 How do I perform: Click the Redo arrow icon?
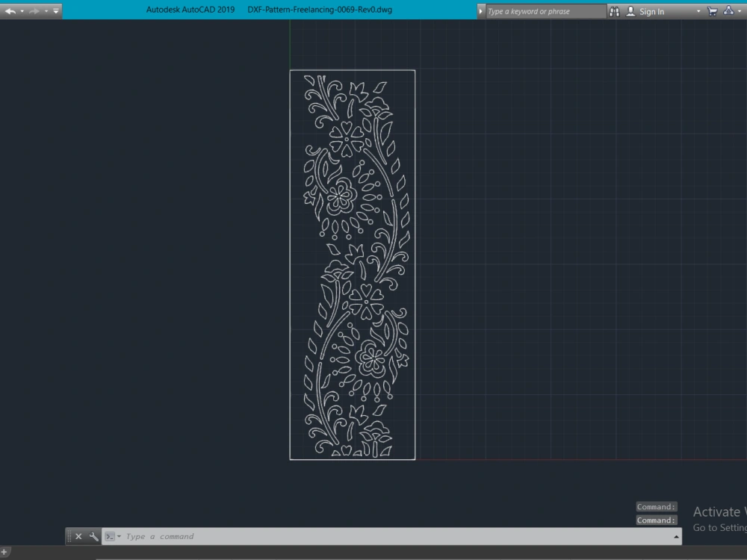[x=34, y=10]
